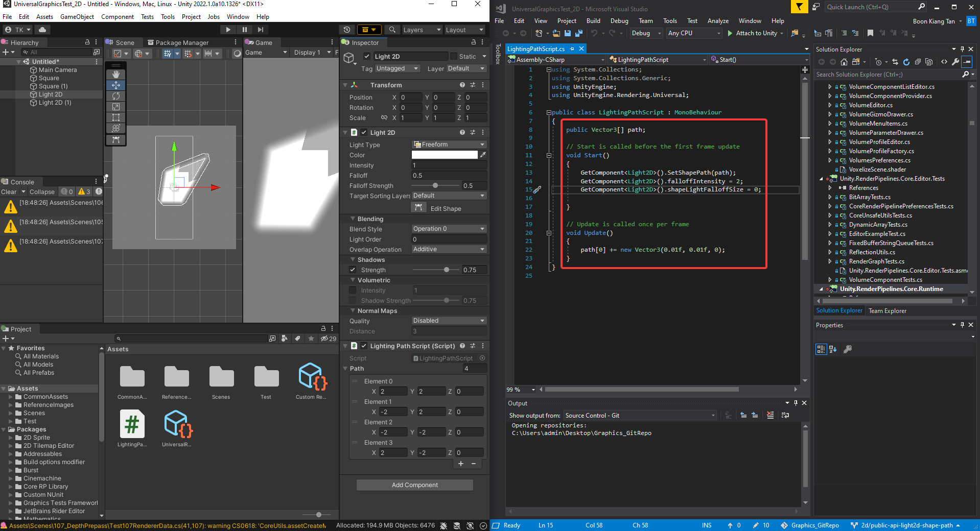The height and width of the screenshot is (531, 980).
Task: Adjust the Falloff Strength slider
Action: tap(436, 185)
